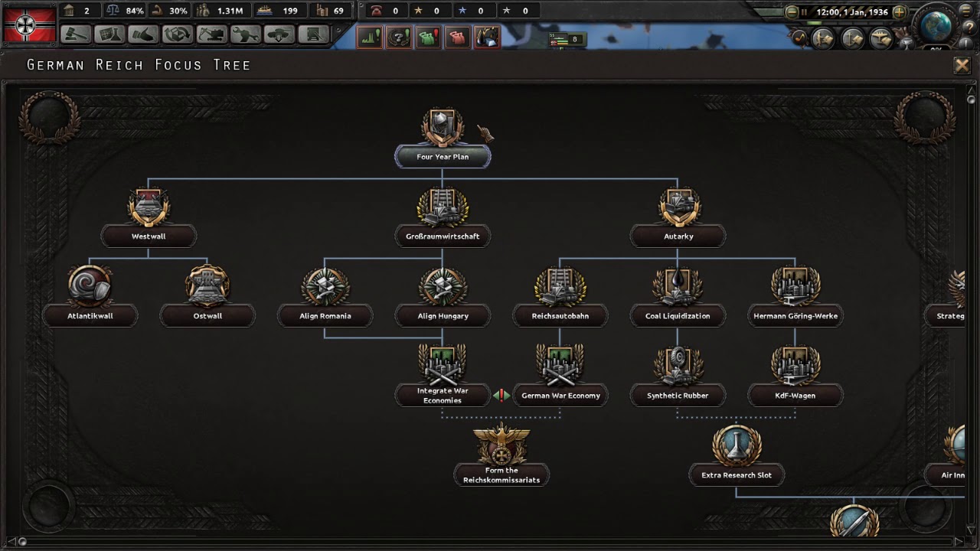Open the Diplomacy screen with the handshake icon
This screenshot has width=980, height=551.
tap(143, 34)
